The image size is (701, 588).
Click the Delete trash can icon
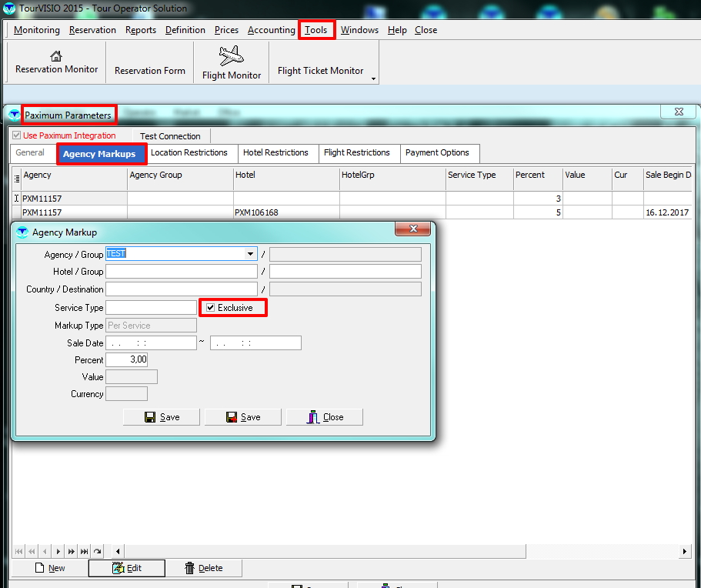click(190, 568)
